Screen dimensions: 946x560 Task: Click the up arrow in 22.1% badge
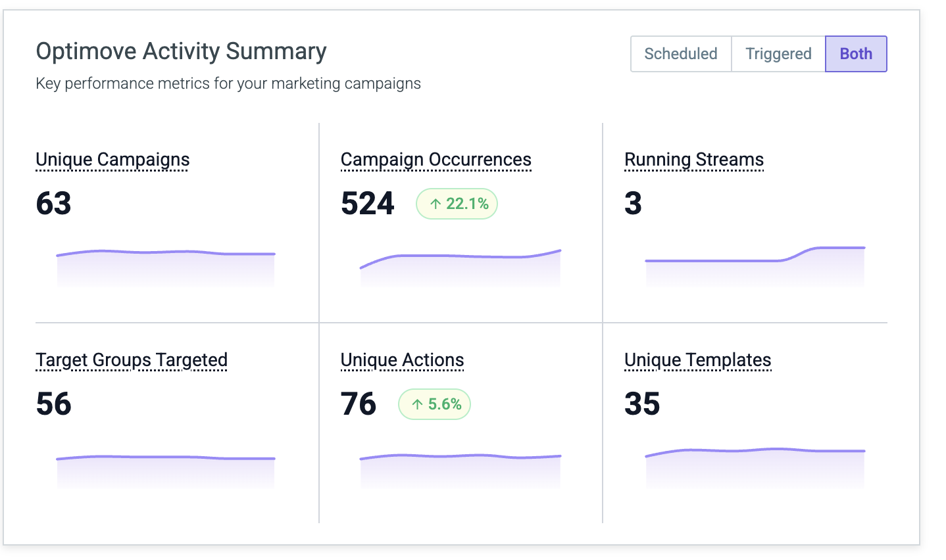(435, 204)
